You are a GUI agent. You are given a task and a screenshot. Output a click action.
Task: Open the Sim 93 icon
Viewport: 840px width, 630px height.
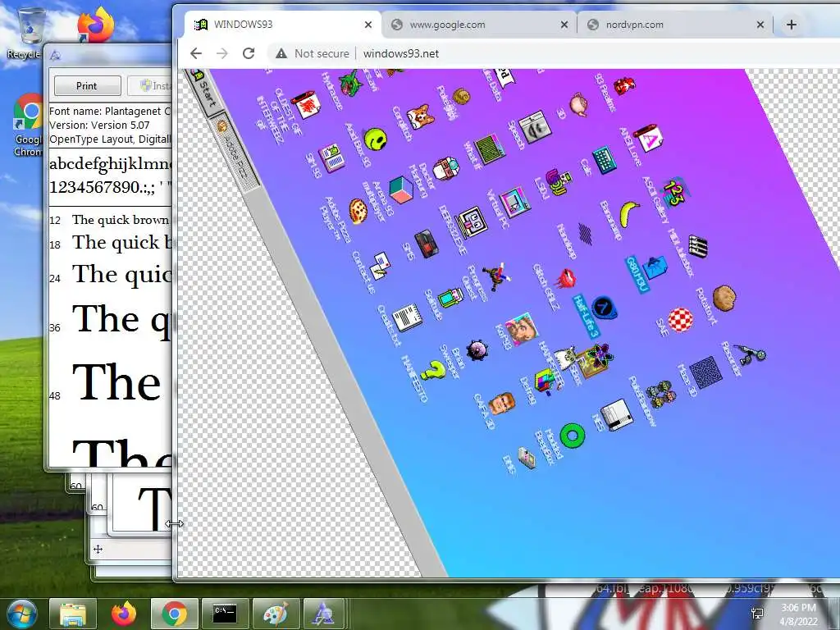coord(331,157)
